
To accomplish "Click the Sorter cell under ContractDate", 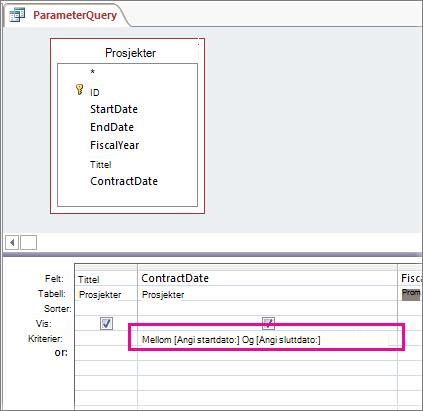I will (x=267, y=309).
